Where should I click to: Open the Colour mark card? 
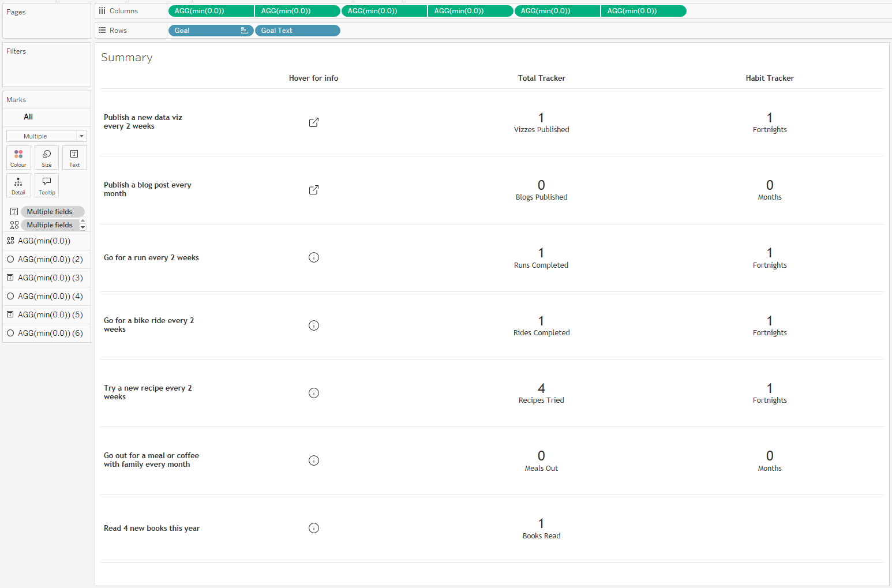[18, 158]
